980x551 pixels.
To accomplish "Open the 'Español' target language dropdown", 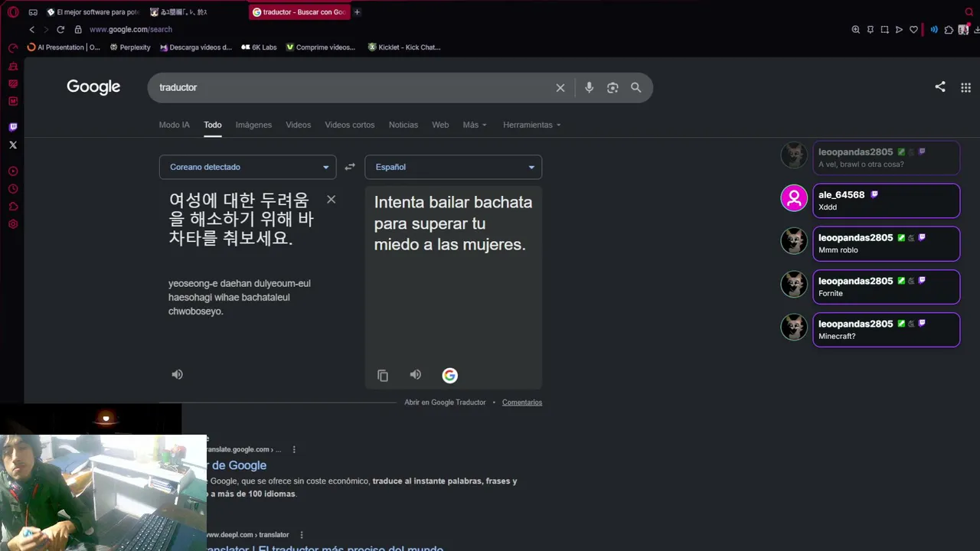I will 453,167.
